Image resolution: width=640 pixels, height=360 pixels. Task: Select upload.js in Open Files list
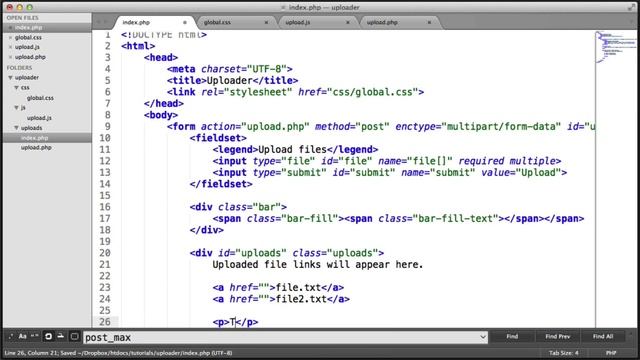(27, 47)
